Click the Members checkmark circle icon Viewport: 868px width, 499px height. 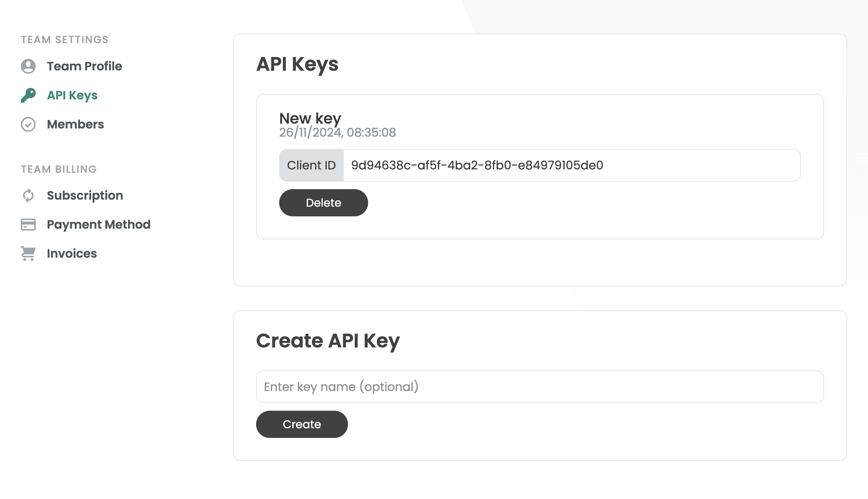[x=28, y=124]
